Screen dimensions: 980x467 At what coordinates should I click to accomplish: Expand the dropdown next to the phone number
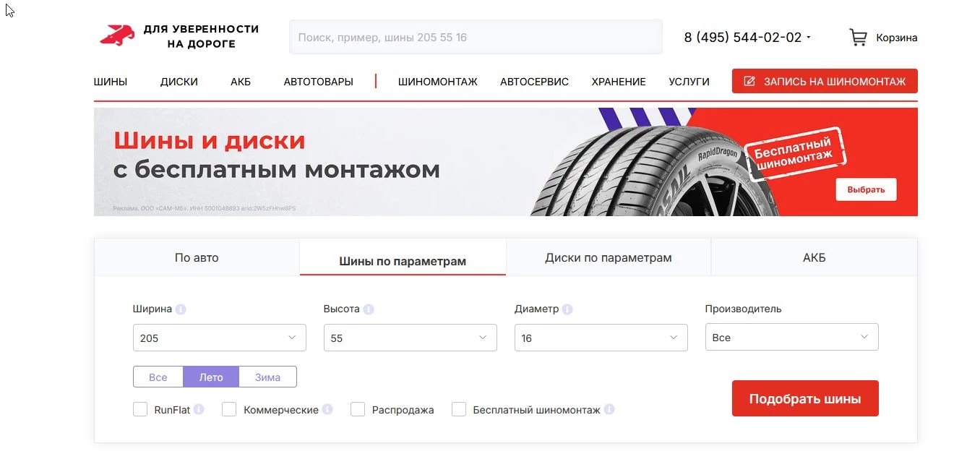coord(809,37)
